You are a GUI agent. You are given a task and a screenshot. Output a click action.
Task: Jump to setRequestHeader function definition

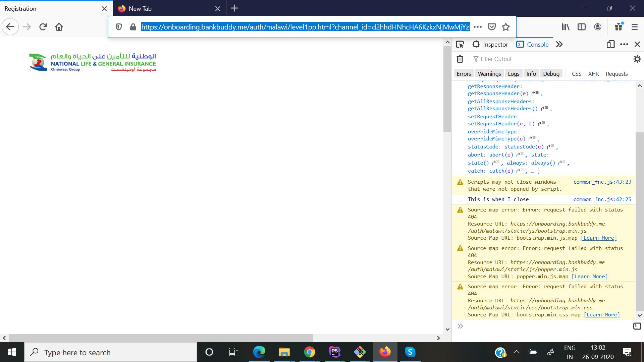541,123
